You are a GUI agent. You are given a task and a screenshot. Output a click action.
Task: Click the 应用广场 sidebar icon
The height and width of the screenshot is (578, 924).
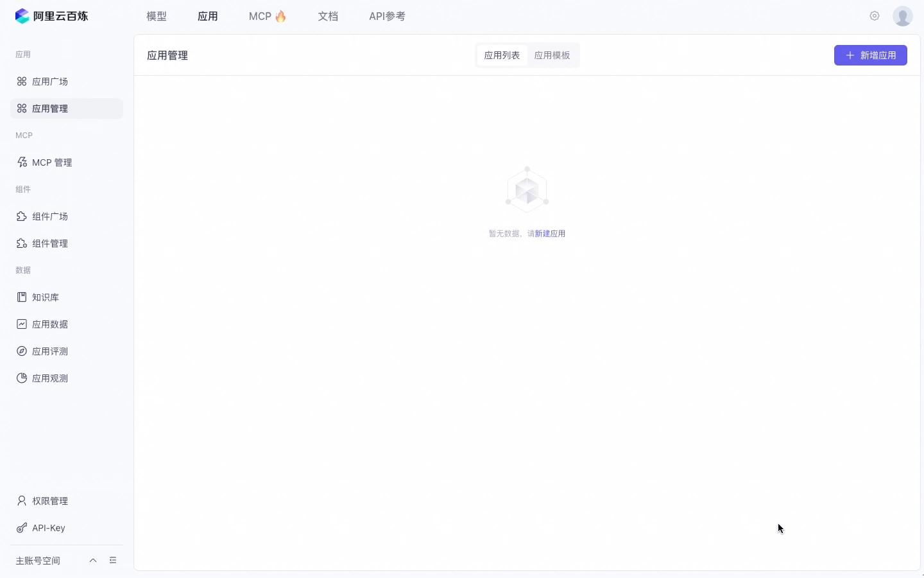point(22,82)
